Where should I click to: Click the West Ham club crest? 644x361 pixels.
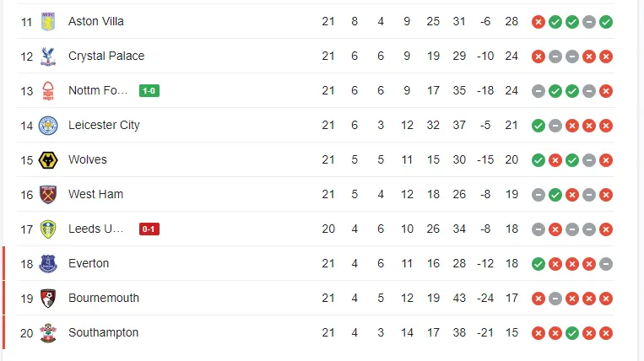(48, 194)
